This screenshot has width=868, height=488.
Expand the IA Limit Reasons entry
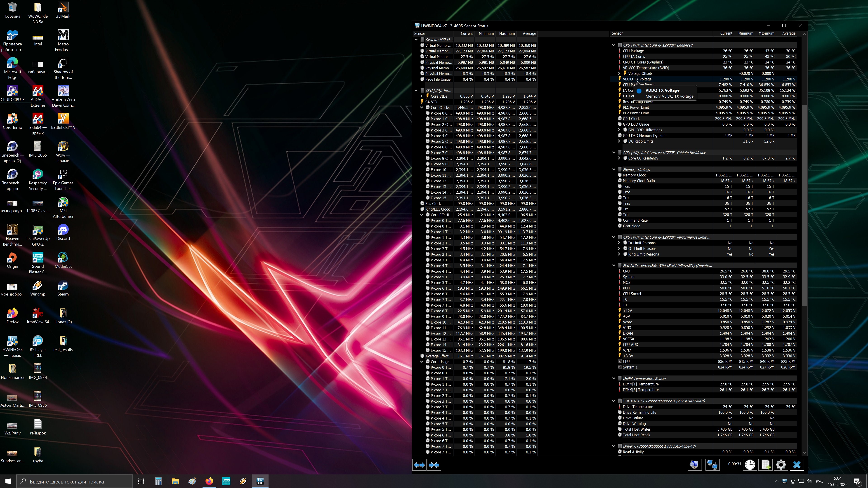619,243
